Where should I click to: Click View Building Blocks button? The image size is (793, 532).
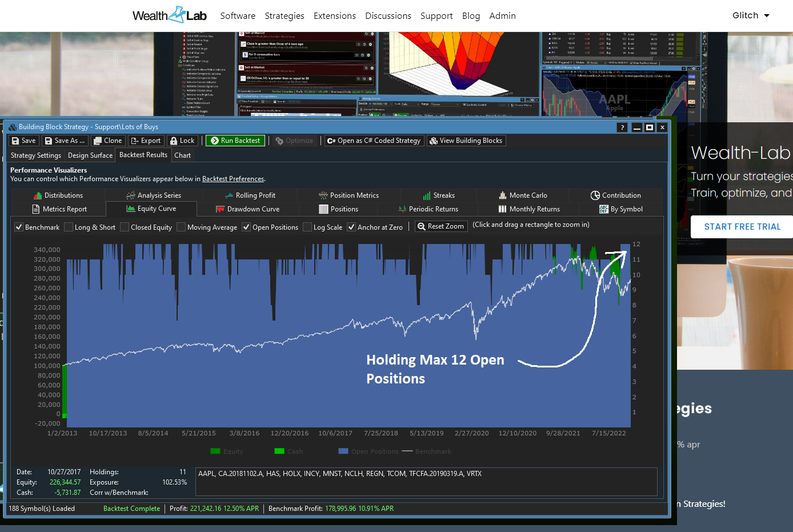tap(466, 141)
